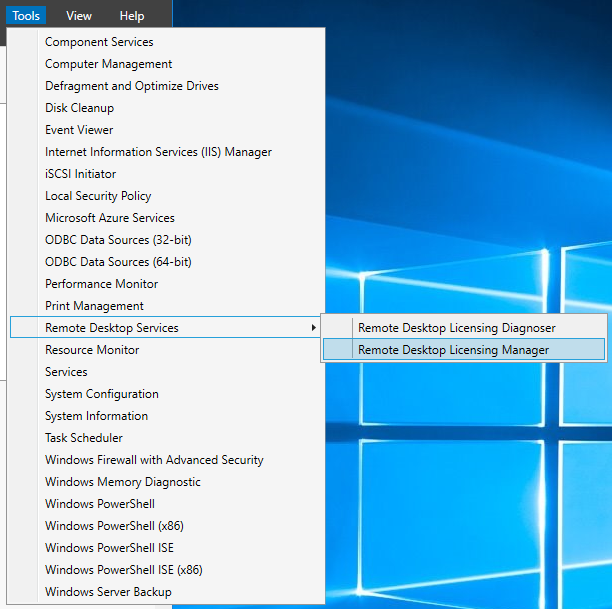Launch Defragment and Optimize Drives
The width and height of the screenshot is (612, 609).
pos(131,86)
